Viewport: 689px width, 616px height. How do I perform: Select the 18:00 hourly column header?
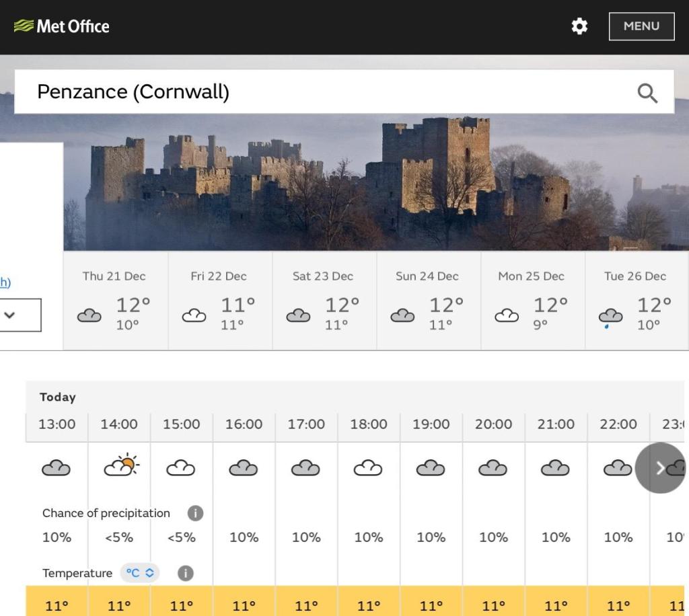[x=369, y=424]
